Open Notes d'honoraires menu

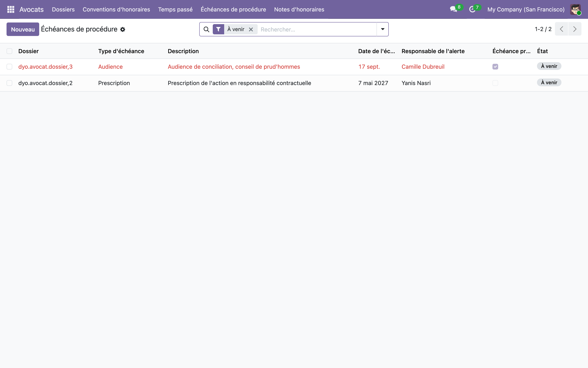coord(299,9)
